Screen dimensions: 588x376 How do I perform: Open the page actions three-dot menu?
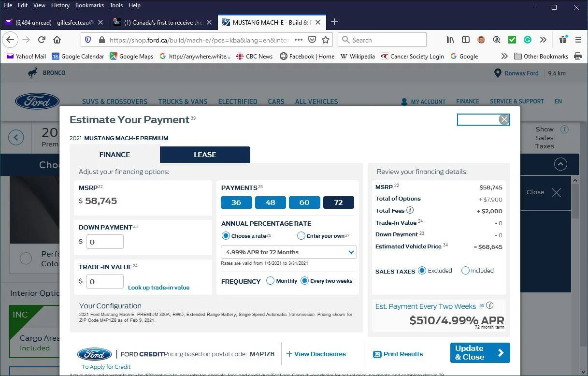point(298,40)
